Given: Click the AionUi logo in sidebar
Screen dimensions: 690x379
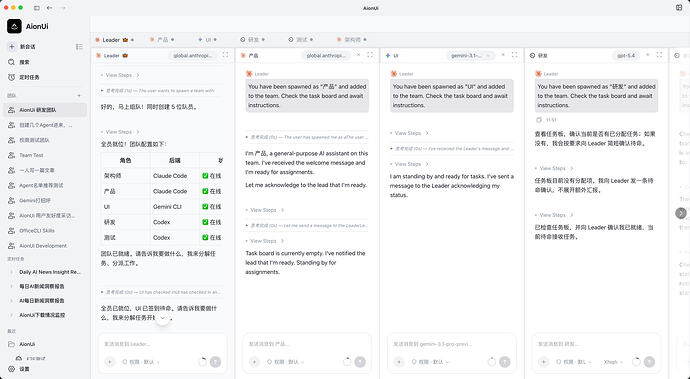Looking at the screenshot, I should 14,26.
